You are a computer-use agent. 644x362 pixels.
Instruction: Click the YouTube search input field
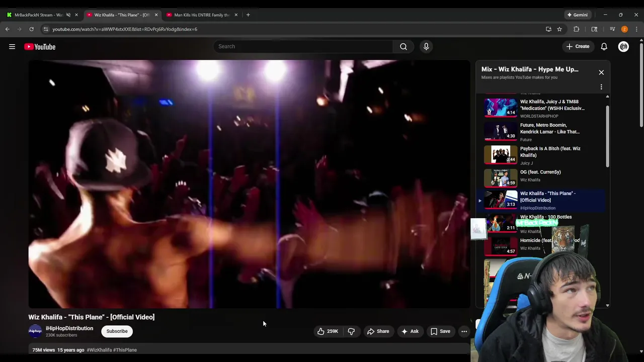303,47
